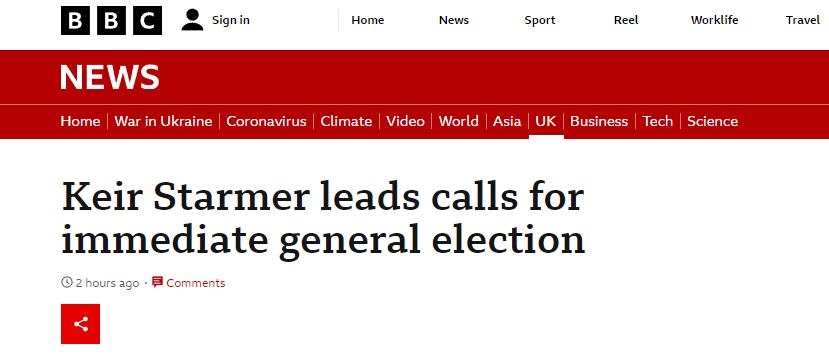Open Worklife in top navigation

tap(714, 20)
